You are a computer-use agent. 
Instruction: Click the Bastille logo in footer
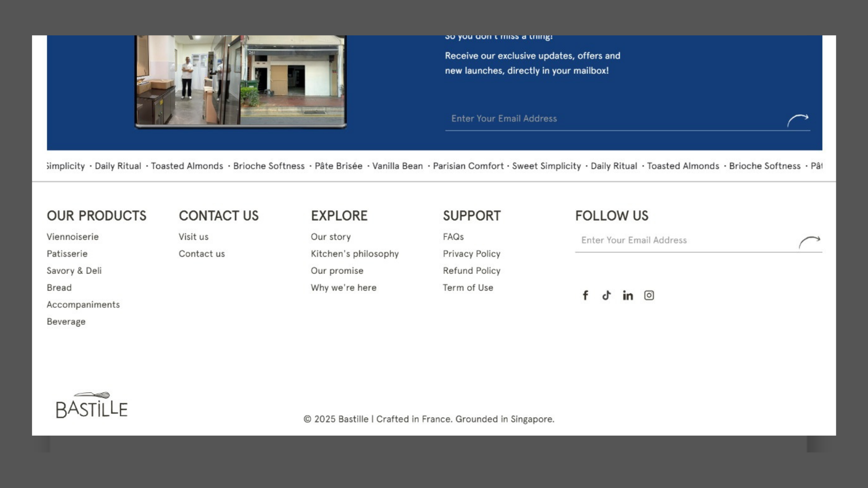click(x=92, y=405)
